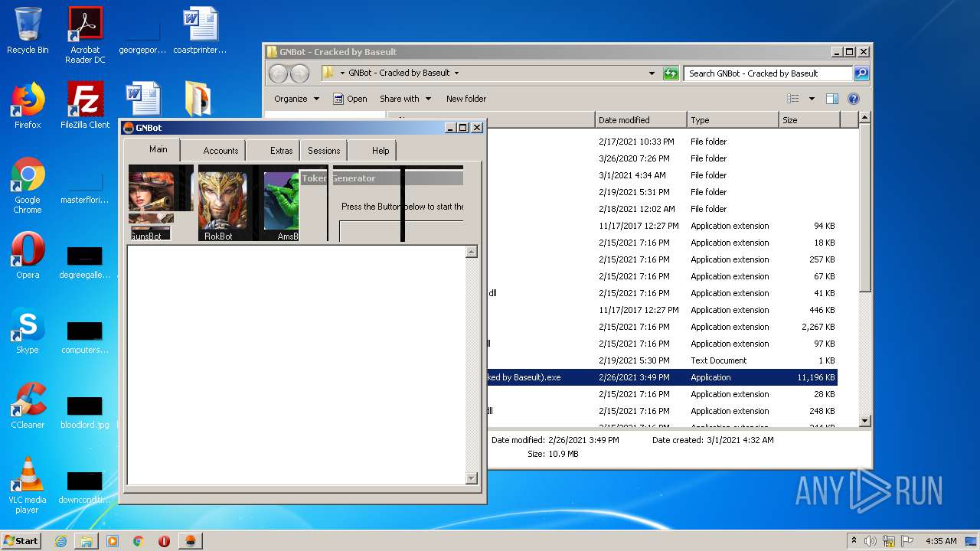Screen dimensions: 980x551
Task: Click the search magnifier icon
Action: [861, 73]
